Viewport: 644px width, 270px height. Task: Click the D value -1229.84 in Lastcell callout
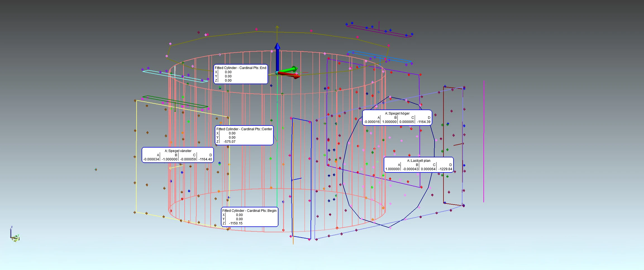coord(445,169)
